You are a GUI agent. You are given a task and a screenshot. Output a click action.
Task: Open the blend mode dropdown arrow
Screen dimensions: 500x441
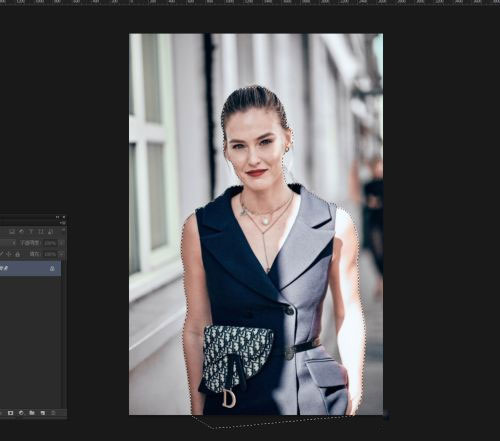tap(14, 243)
